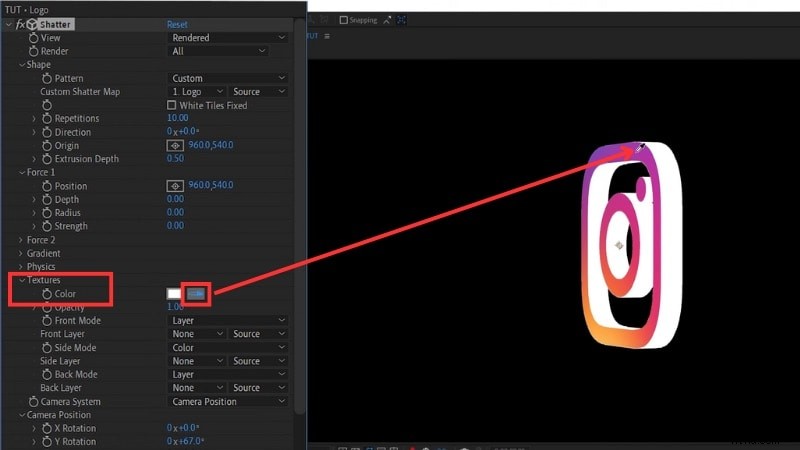Toggle the Strength stopwatch icon
Viewport: 800px width, 450px height.
pyautogui.click(x=47, y=226)
